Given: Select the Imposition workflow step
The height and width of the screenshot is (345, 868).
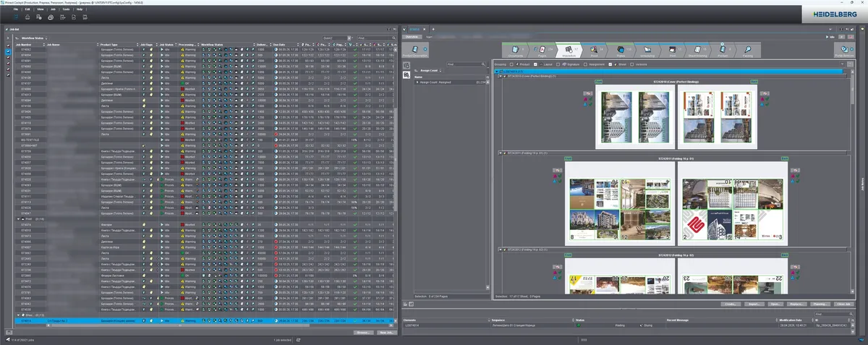Looking at the screenshot, I should 569,50.
